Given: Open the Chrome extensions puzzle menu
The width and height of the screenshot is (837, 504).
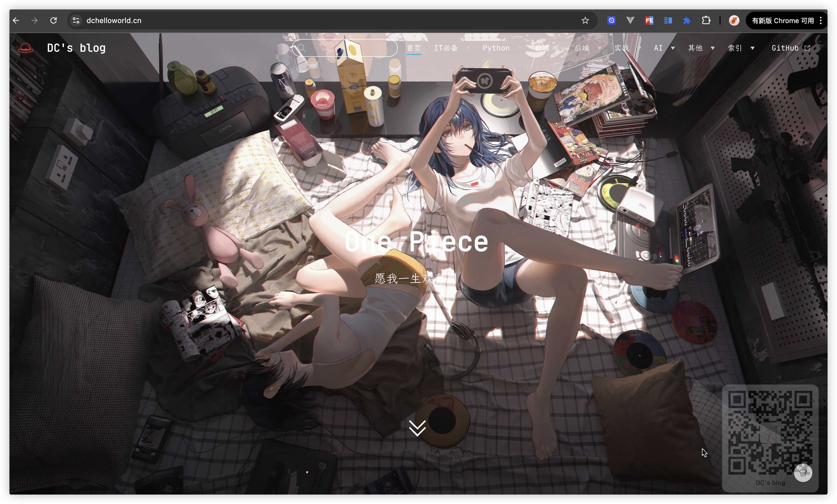Looking at the screenshot, I should point(706,21).
